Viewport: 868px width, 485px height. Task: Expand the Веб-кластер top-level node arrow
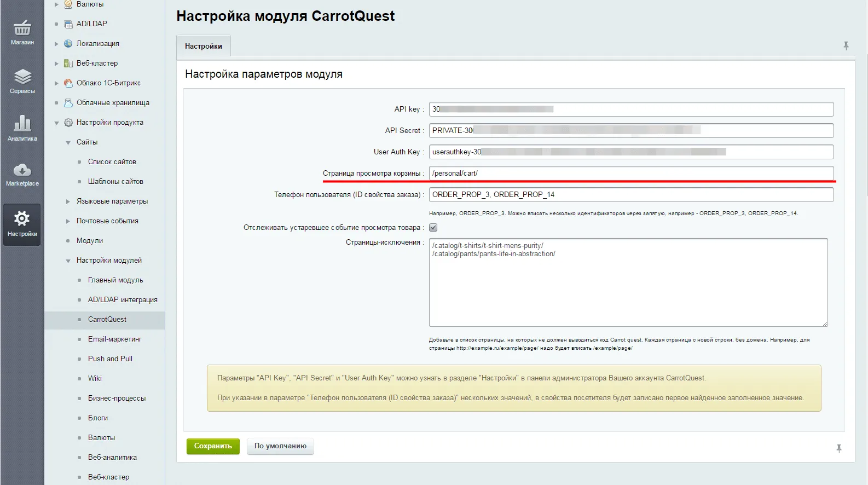tap(56, 63)
